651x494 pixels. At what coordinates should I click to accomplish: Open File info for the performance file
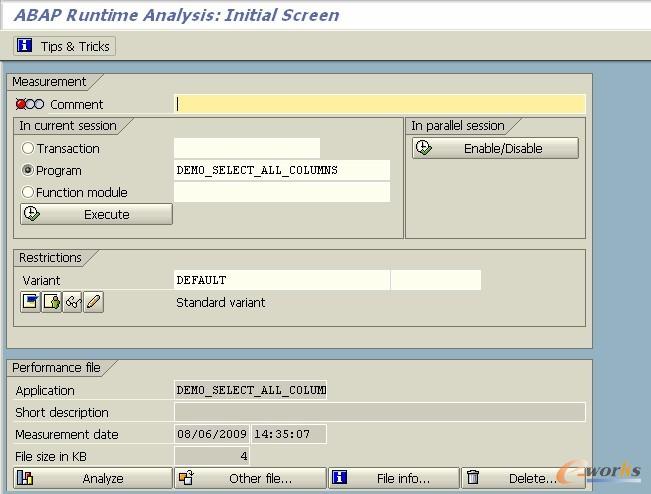coord(394,478)
